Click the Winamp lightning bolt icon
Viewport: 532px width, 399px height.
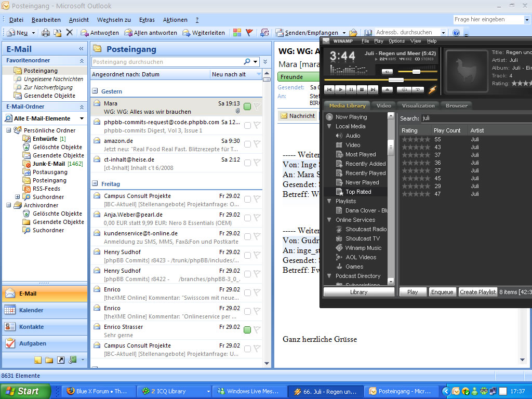pyautogui.click(x=432, y=89)
